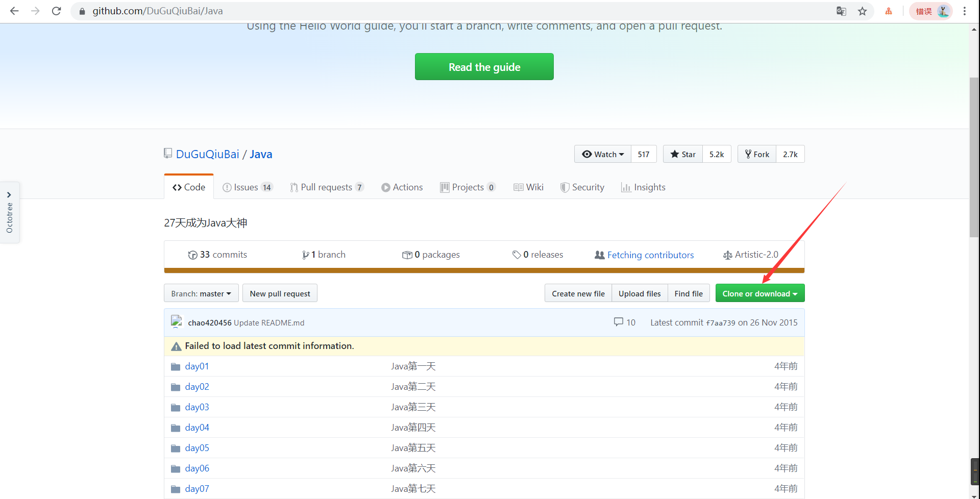Open the Actions tab
The height and width of the screenshot is (499, 980).
[402, 187]
